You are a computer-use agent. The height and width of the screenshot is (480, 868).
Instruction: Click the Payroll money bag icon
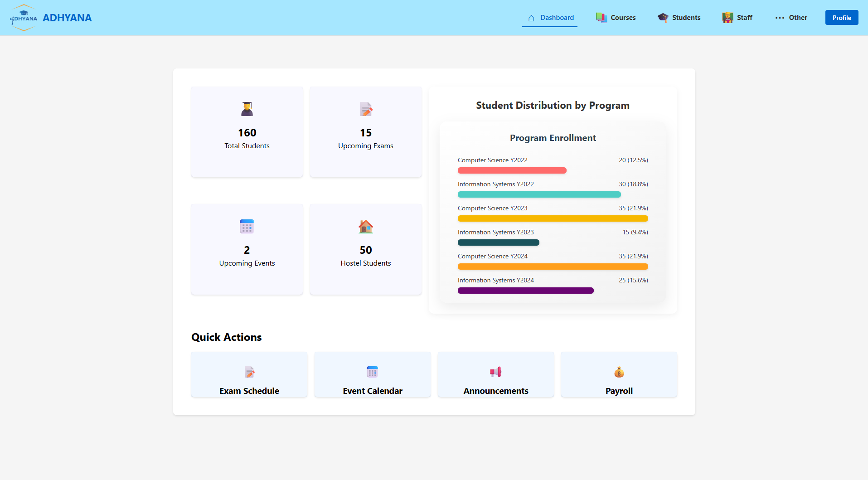619,372
